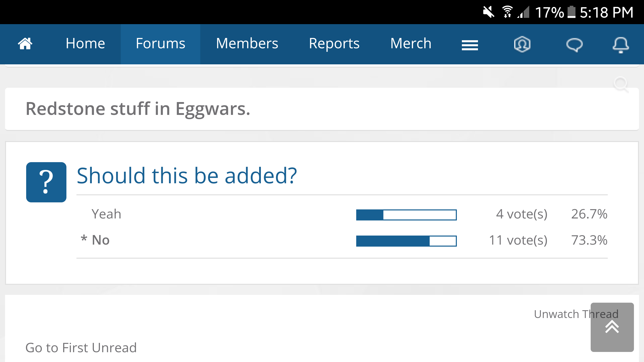The width and height of the screenshot is (644, 362).
Task: Navigate to the Merch tab
Action: point(411,43)
